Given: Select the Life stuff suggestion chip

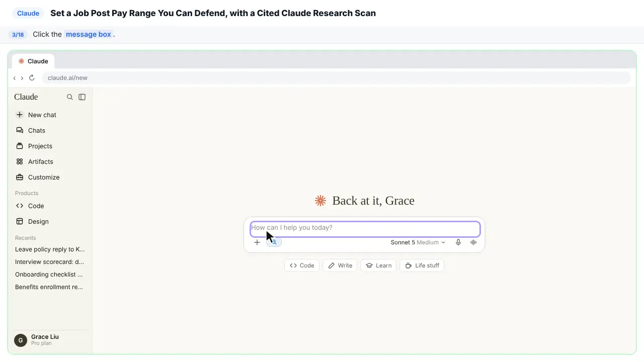Looking at the screenshot, I should point(422,265).
